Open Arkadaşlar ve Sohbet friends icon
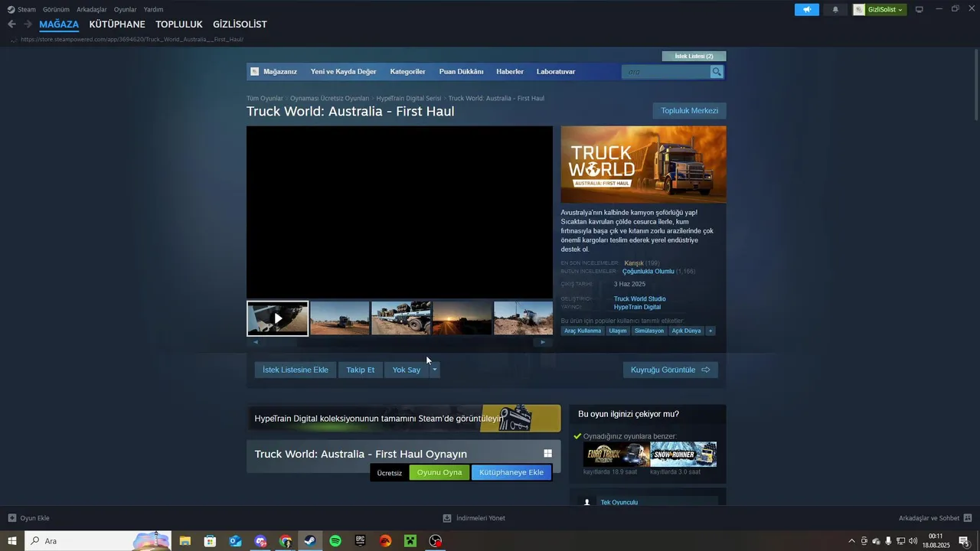 (x=968, y=518)
